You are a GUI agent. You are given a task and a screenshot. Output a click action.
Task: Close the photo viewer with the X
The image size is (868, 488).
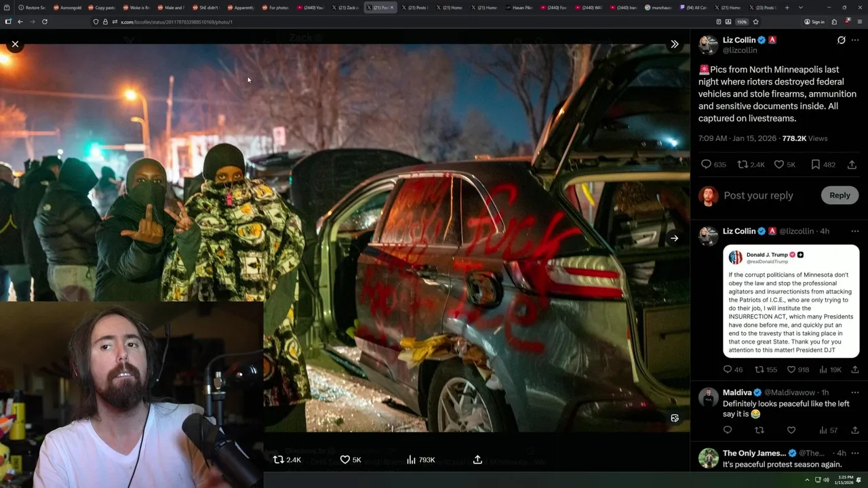[15, 44]
